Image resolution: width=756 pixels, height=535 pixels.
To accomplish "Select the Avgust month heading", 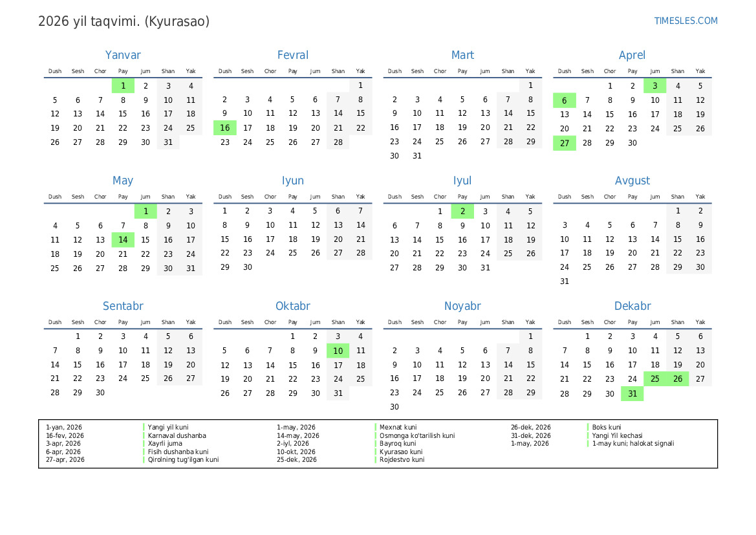I will tap(632, 180).
